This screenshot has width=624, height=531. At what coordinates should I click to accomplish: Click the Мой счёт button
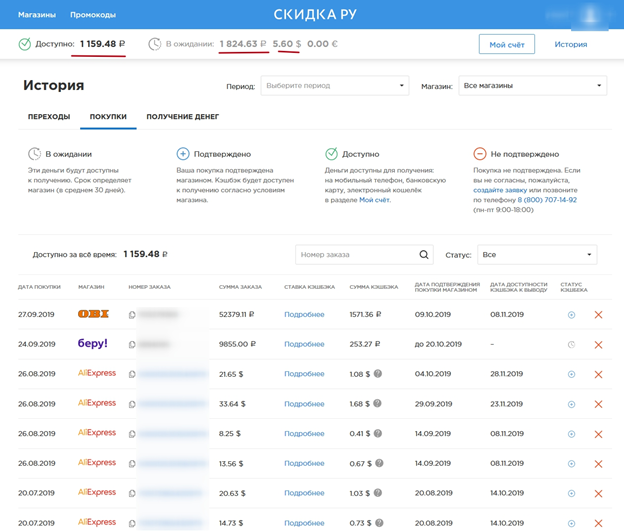(506, 44)
